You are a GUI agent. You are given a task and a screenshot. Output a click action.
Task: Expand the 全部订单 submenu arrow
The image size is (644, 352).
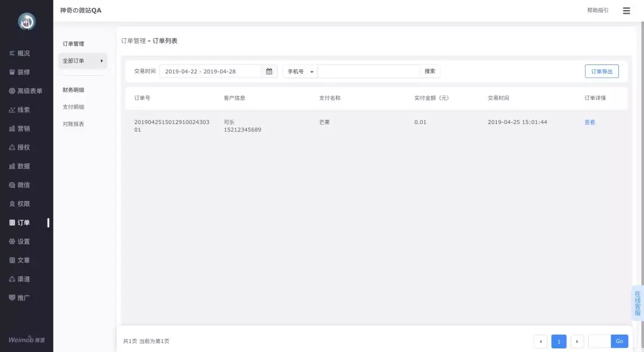pyautogui.click(x=102, y=61)
